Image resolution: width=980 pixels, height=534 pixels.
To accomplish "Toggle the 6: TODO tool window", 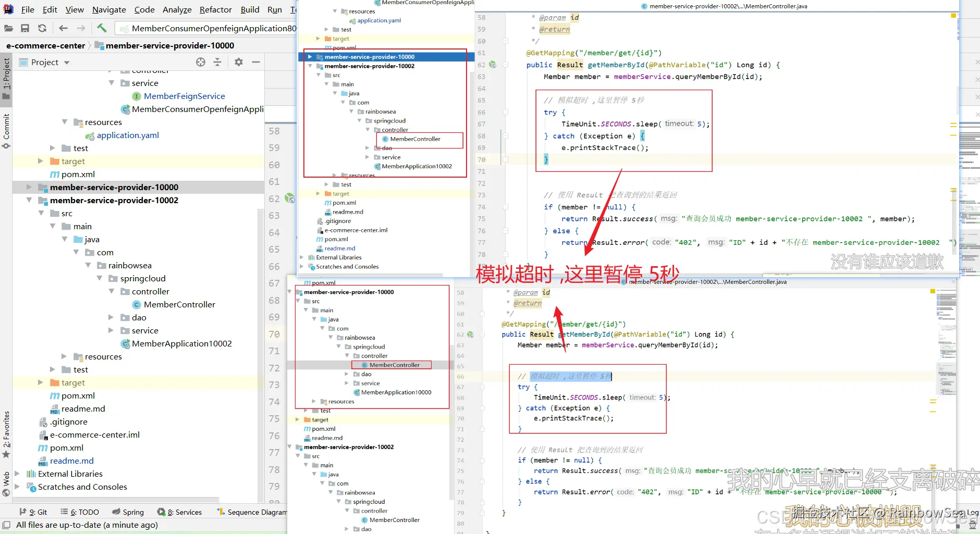I will [79, 512].
